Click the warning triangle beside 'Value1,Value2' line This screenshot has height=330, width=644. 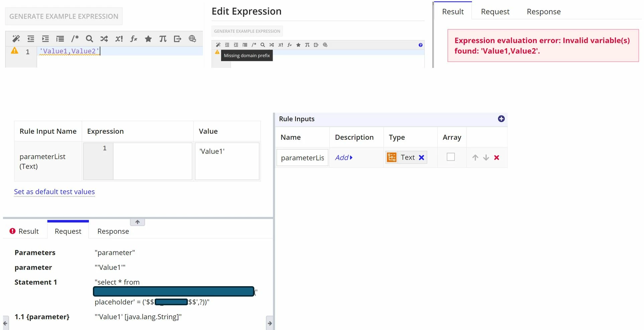pos(15,50)
